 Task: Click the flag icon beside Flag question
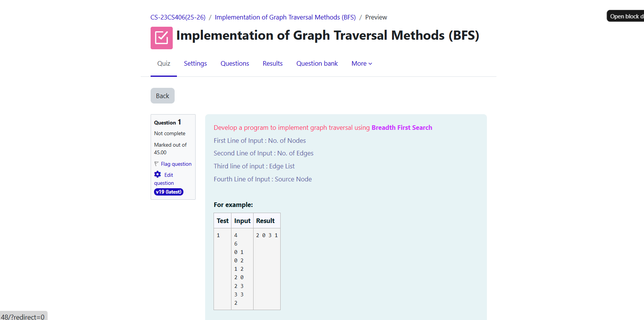(156, 164)
